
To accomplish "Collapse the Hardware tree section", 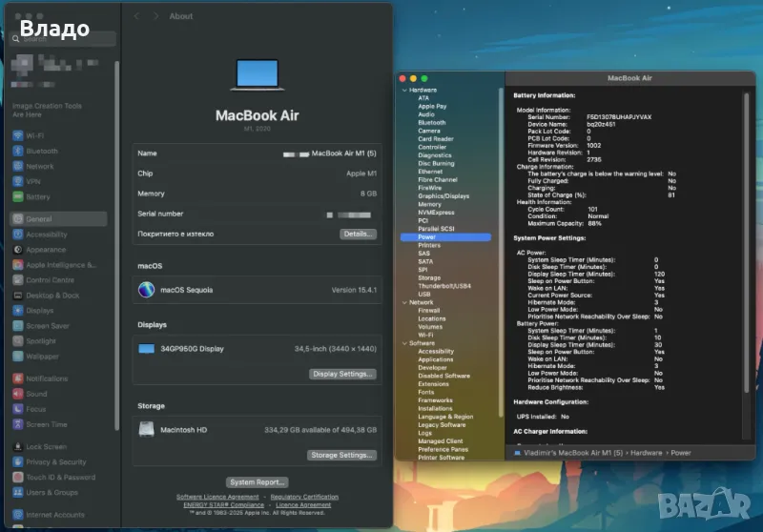I will [404, 90].
